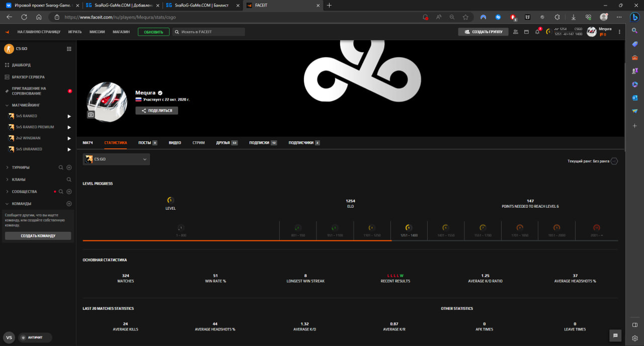Viewport: 644px width, 346px height.
Task: Click the Искать в FACEIT search field
Action: tap(208, 32)
